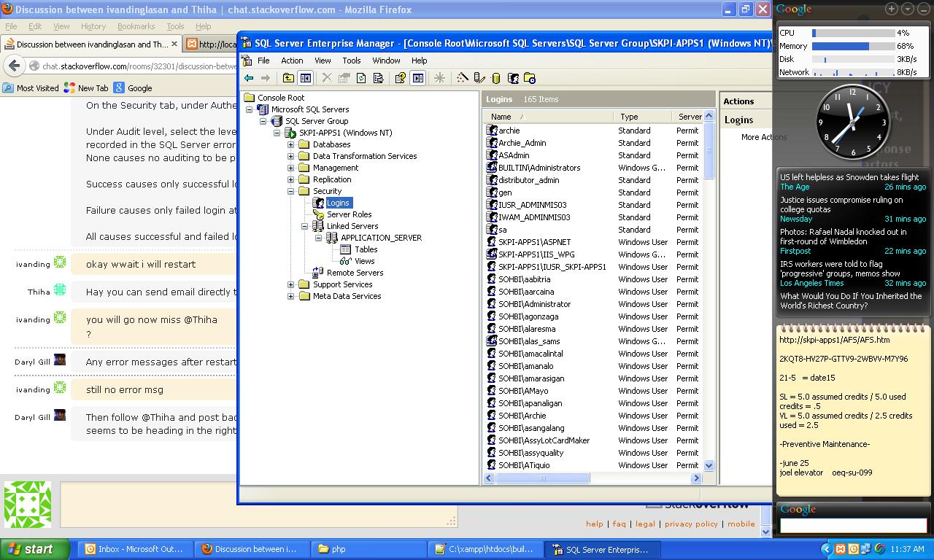Collapse the SKPI-APPS1 (Windows NT) server node

pyautogui.click(x=277, y=133)
